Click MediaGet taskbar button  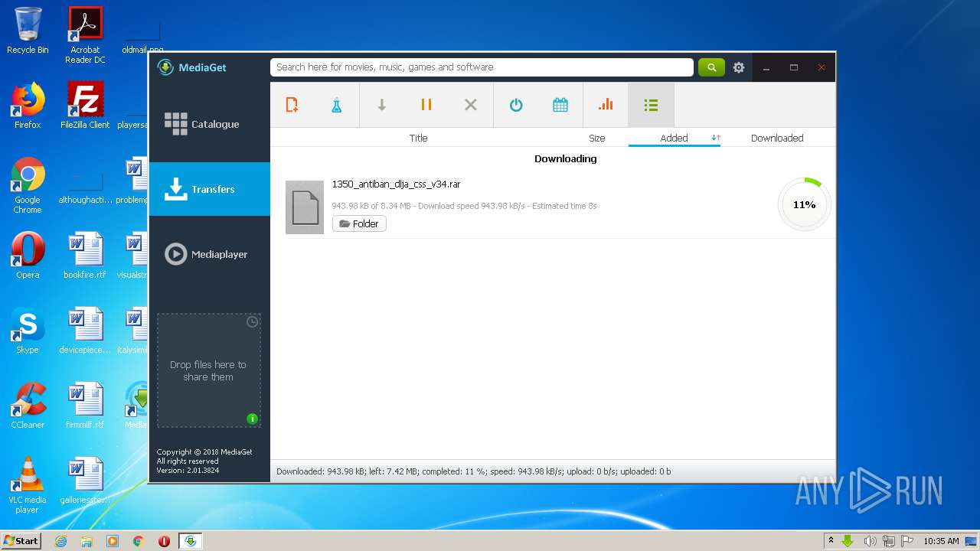[x=190, y=541]
